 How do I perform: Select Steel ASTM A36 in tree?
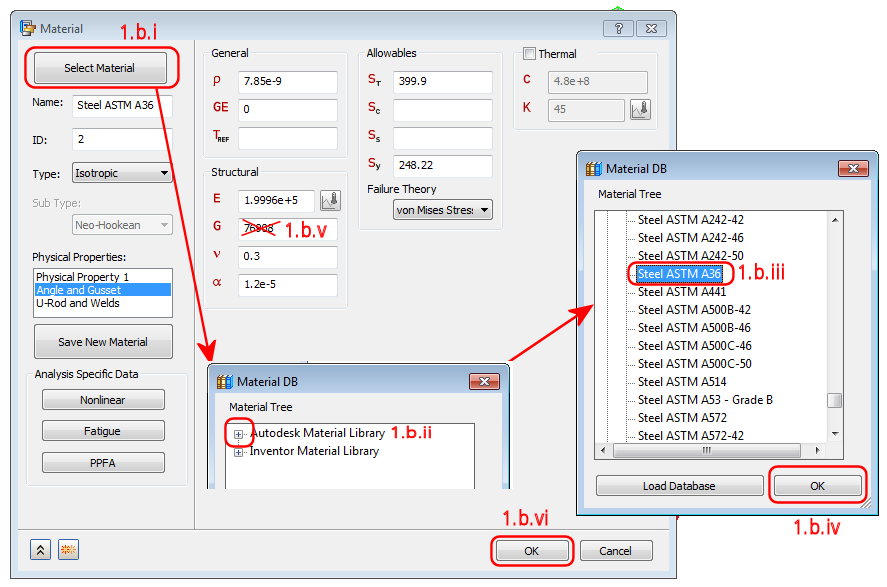tap(679, 274)
